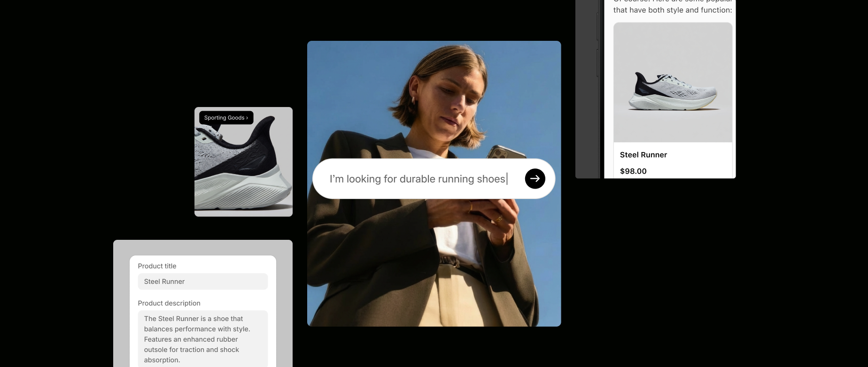Click the close-up sneaker thumbnail card
The height and width of the screenshot is (367, 868).
point(243,162)
